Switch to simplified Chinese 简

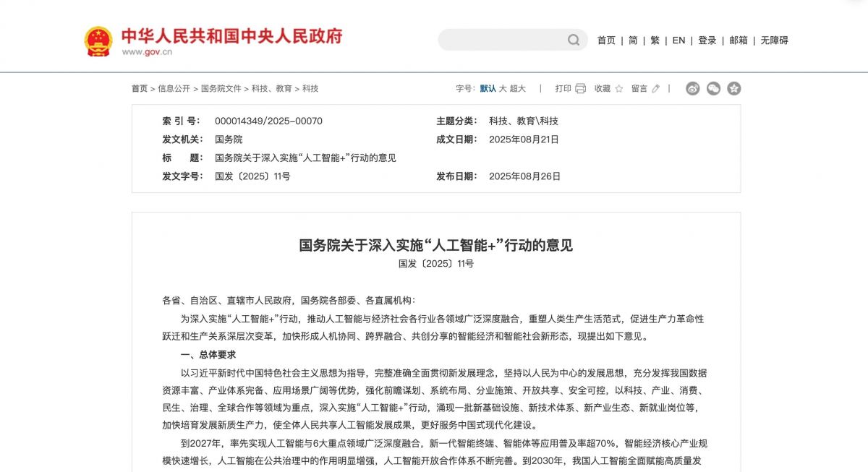click(x=633, y=40)
